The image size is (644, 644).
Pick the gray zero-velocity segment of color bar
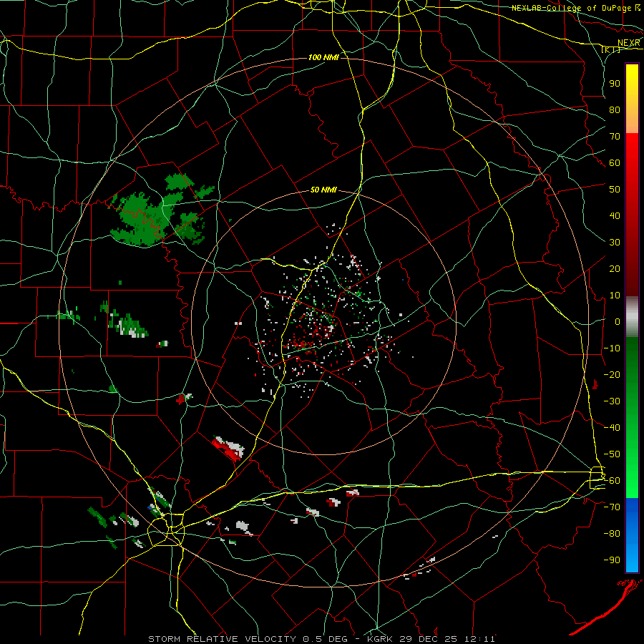tap(632, 317)
